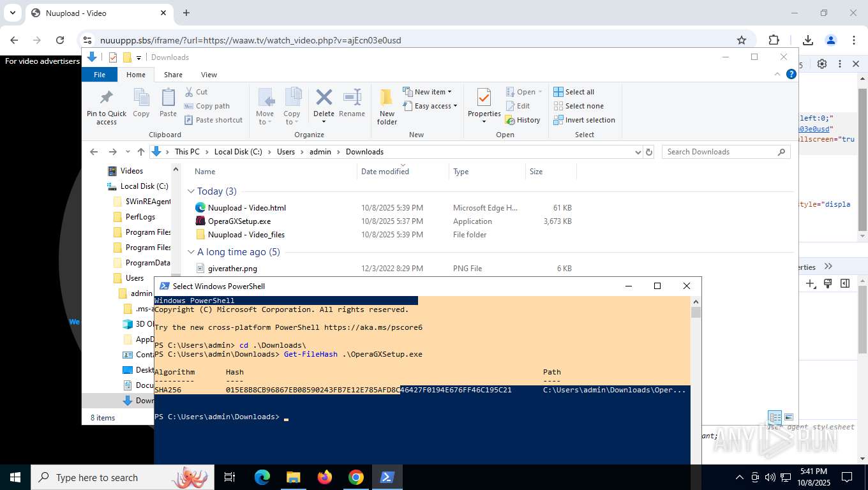Open address bar history dropdown

click(638, 152)
